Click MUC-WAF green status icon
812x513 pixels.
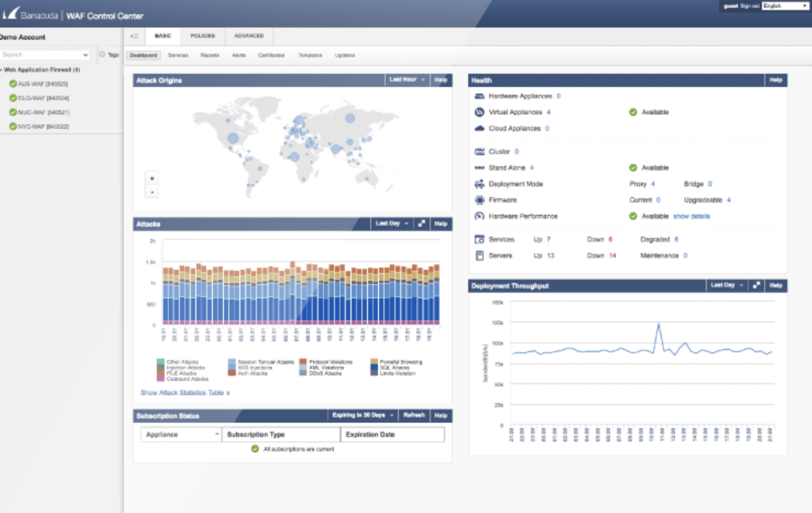coord(13,112)
